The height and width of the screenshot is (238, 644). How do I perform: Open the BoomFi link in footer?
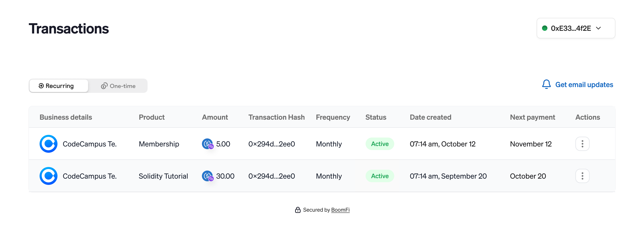coord(340,210)
